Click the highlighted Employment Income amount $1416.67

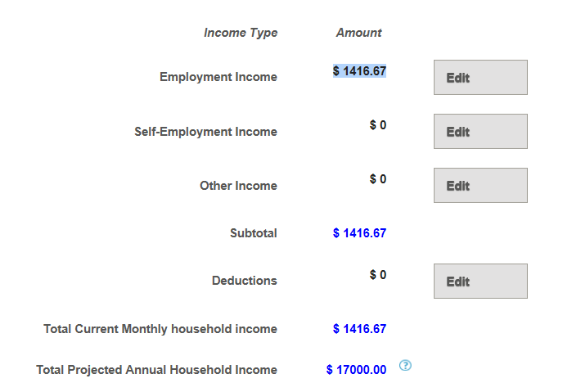pos(359,71)
